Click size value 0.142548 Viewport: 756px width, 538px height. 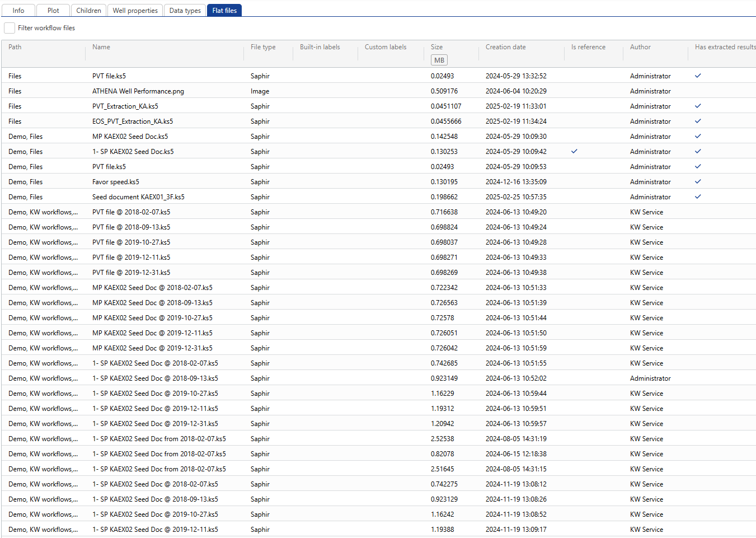pyautogui.click(x=444, y=137)
